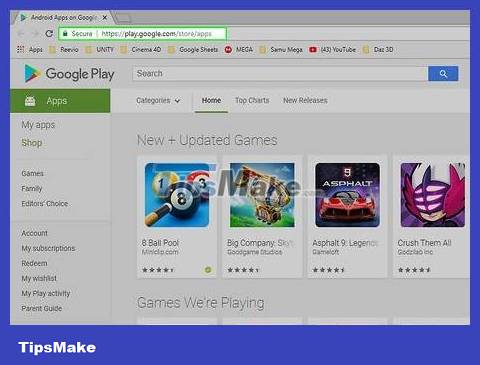This screenshot has height=365, width=480.
Task: Open My wishlist in the sidebar
Action: (x=39, y=278)
